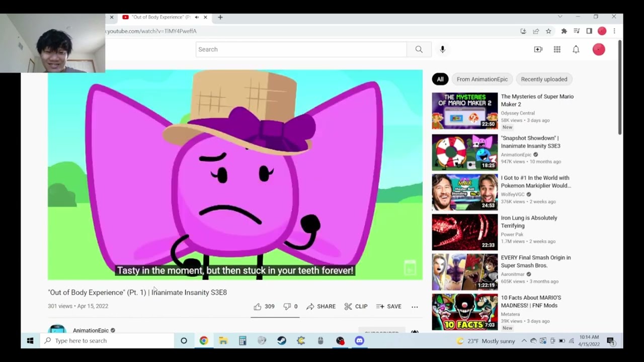Viewport: 644px width, 362px height.
Task: Open The Mysteries of Super Mario Maker 2 thumbnail
Action: 464,111
